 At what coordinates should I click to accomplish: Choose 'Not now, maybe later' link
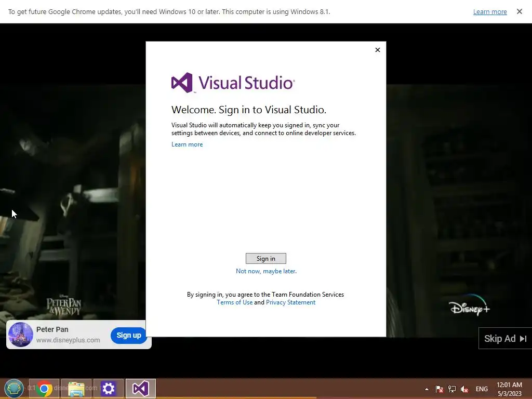point(266,271)
